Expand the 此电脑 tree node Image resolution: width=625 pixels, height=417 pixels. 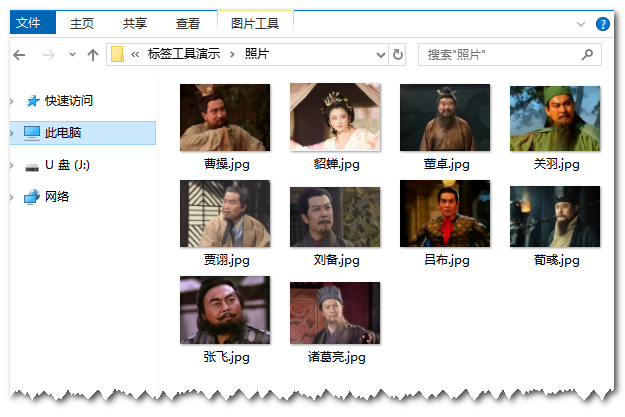pyautogui.click(x=12, y=133)
